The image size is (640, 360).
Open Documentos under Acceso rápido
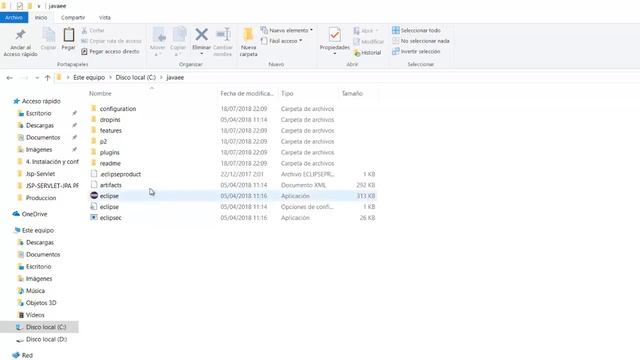click(x=43, y=138)
